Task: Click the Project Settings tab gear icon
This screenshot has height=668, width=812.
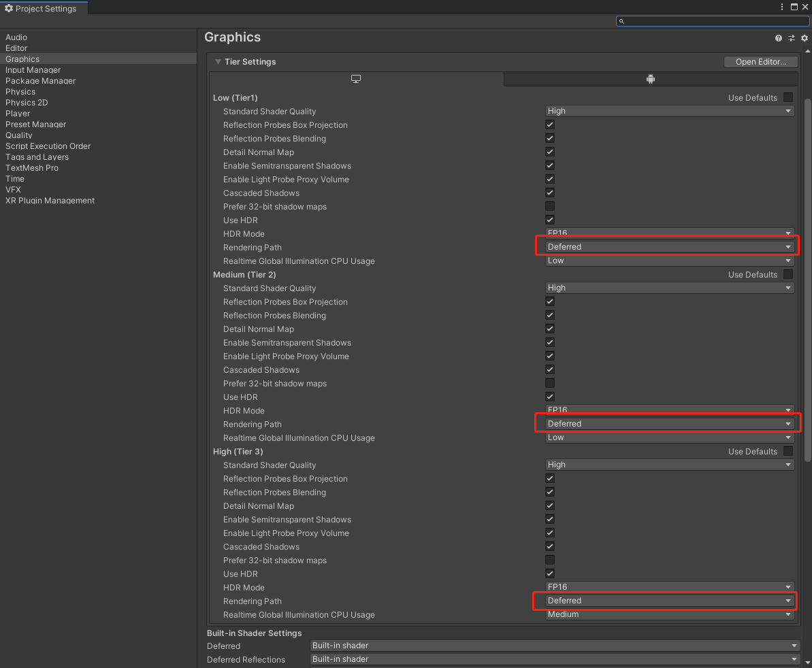Action: pyautogui.click(x=9, y=8)
